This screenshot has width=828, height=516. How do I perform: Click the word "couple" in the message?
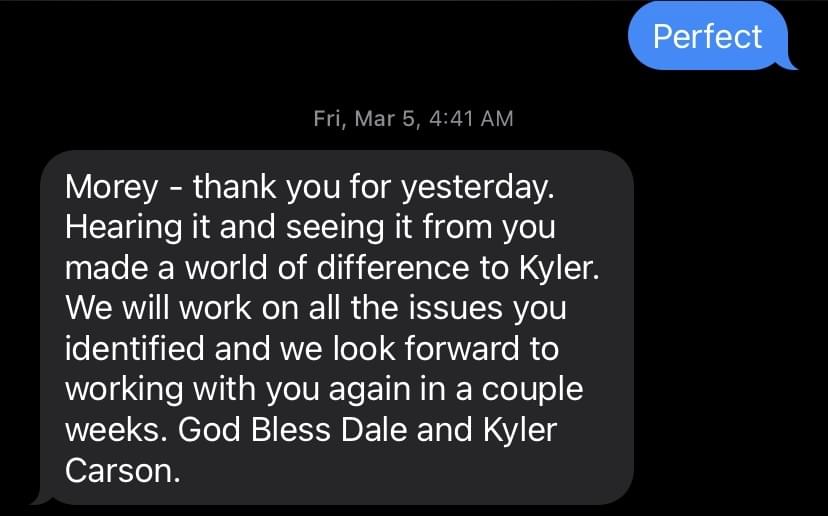click(532, 389)
